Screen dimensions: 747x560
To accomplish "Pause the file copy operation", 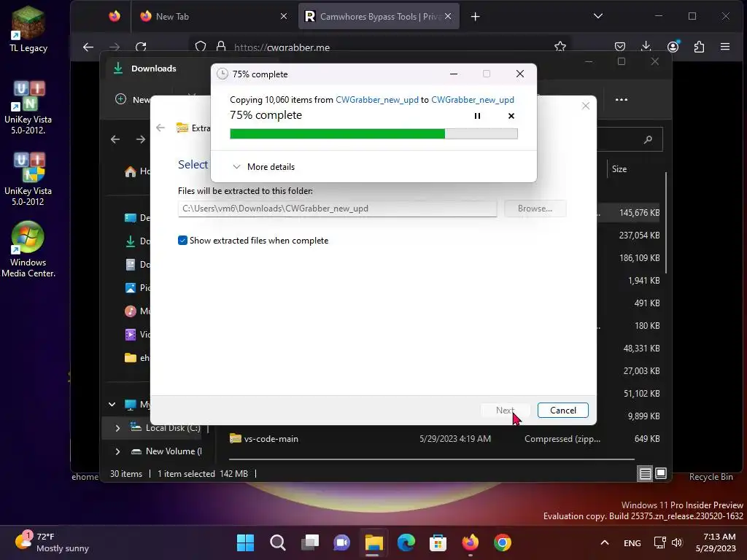I will click(477, 116).
